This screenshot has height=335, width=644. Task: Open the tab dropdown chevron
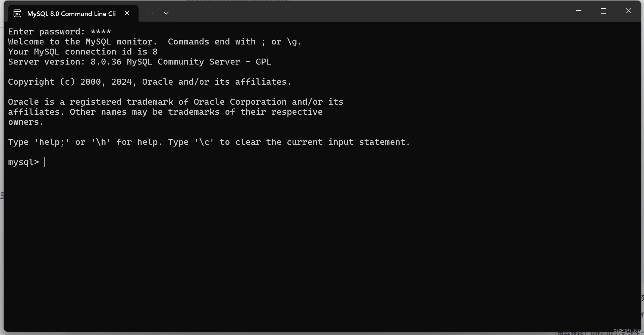pyautogui.click(x=166, y=13)
